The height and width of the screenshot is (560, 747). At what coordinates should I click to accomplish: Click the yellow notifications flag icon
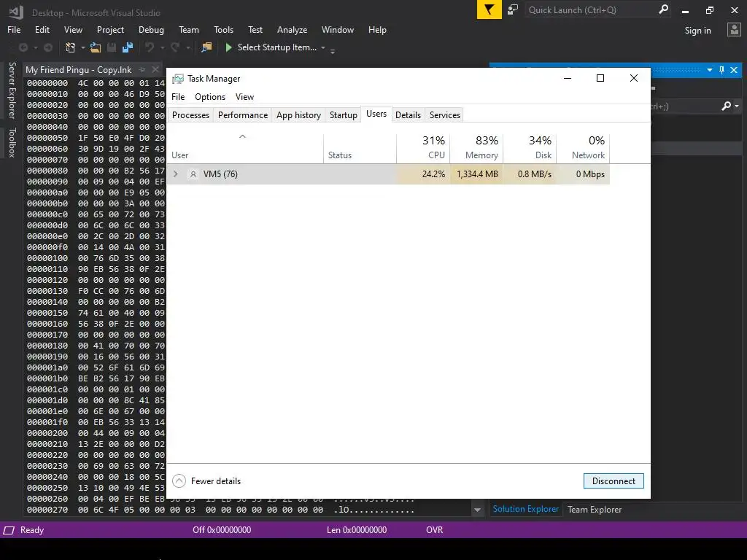(489, 9)
